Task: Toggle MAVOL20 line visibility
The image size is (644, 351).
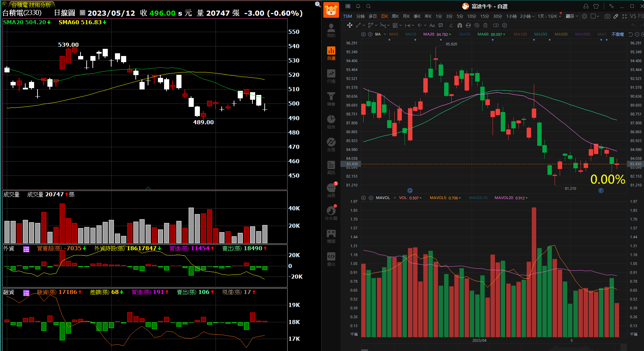Action: click(511, 198)
